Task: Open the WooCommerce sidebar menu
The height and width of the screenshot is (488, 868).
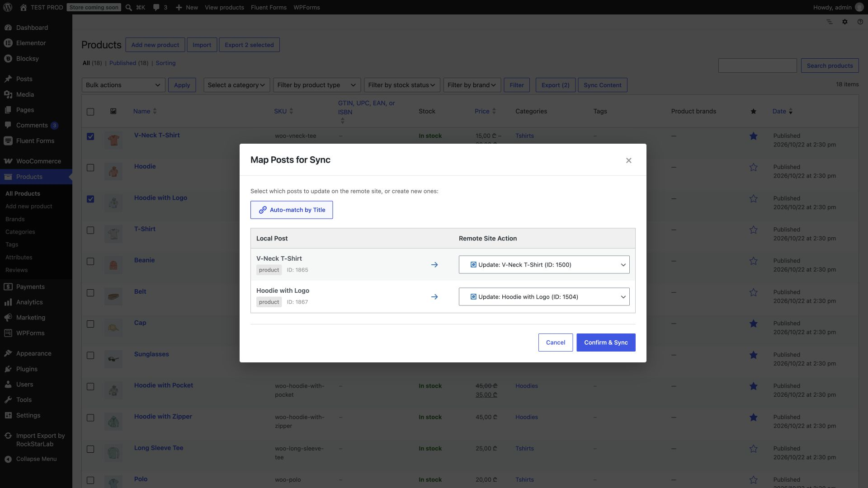Action: click(x=36, y=161)
